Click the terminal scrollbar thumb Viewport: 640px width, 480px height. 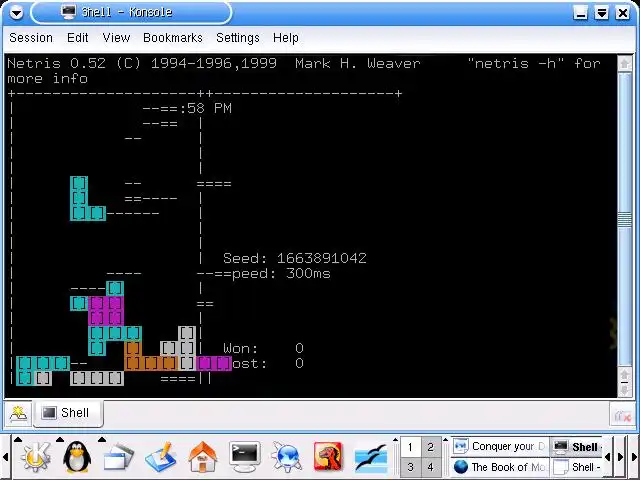coord(624,220)
